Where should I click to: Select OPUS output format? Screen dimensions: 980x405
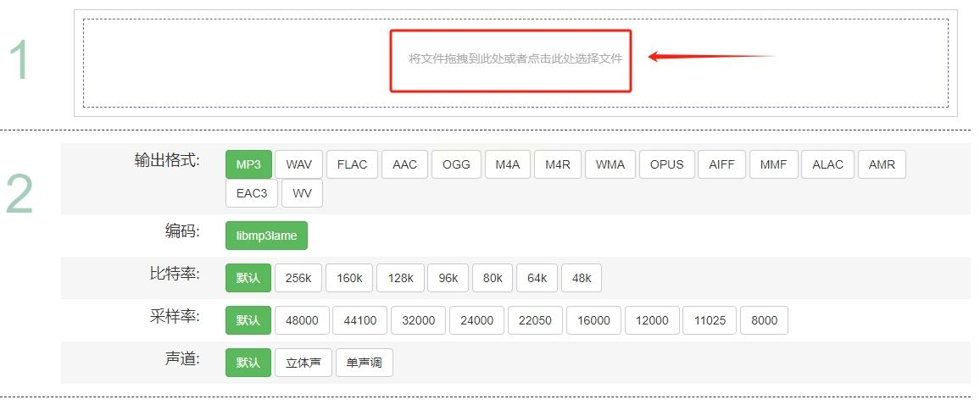click(667, 164)
